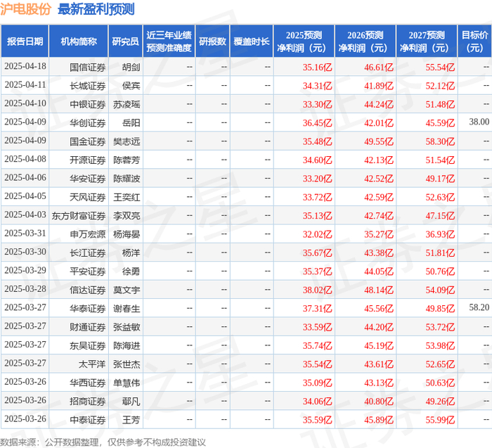Click the target price 58.20
This screenshot has width=492, height=448.
pos(479,307)
